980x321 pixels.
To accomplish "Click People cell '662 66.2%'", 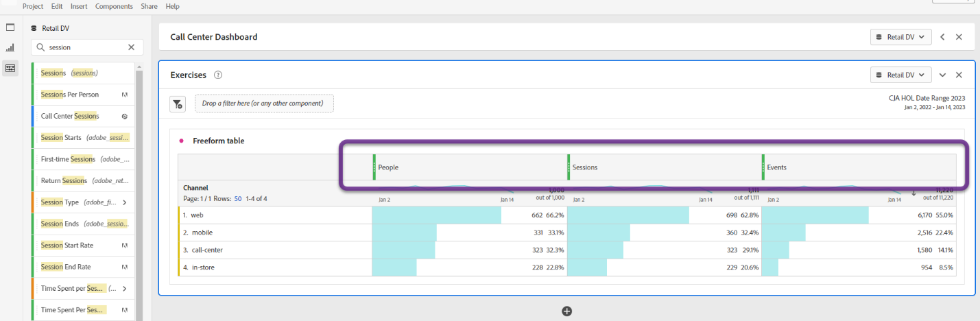I will tap(469, 215).
